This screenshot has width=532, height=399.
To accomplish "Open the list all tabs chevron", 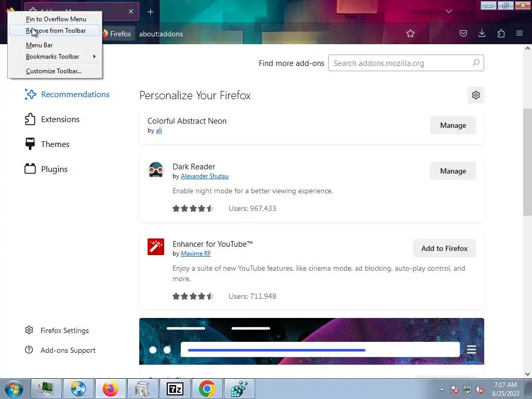I will pos(449,11).
